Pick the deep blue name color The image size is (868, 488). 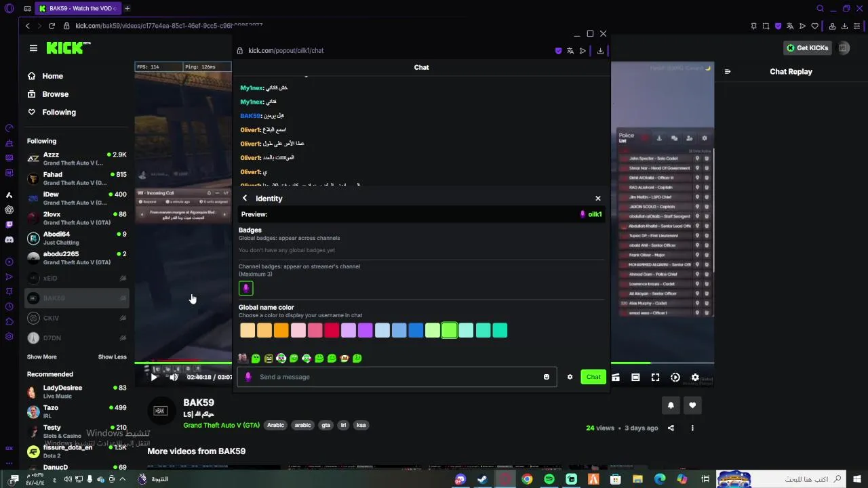tap(416, 330)
